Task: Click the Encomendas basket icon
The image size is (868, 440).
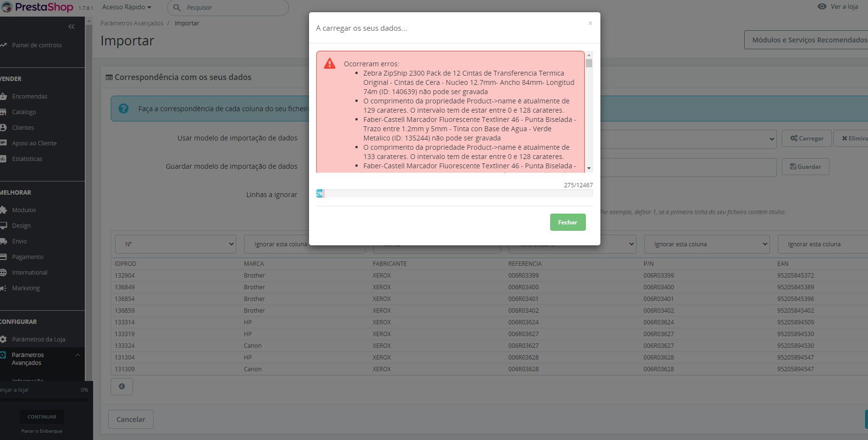Action: pyautogui.click(x=3, y=96)
